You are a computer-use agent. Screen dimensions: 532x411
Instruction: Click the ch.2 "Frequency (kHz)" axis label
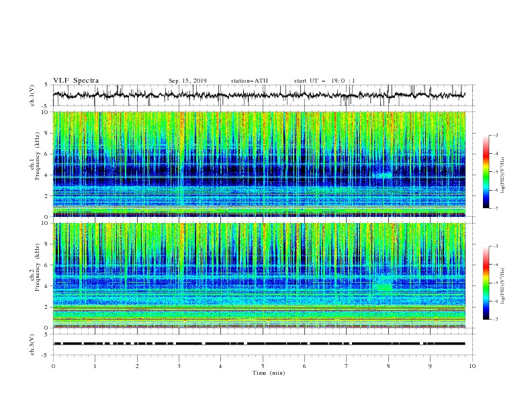coord(38,267)
